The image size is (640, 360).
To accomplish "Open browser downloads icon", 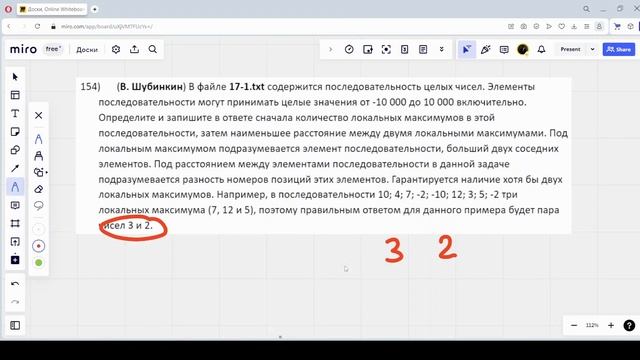I will pyautogui.click(x=574, y=27).
